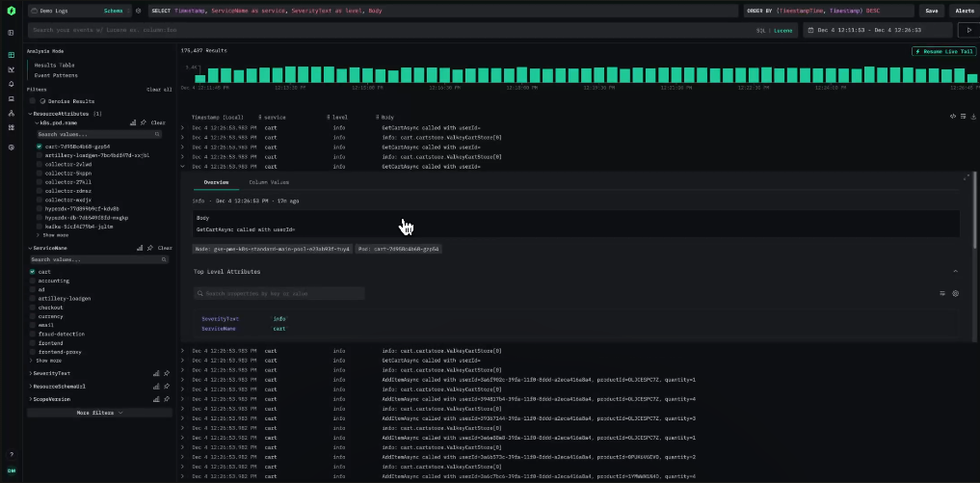Uncheck the cart ServiceName filter
The width and height of the screenshot is (980, 483).
click(x=33, y=272)
